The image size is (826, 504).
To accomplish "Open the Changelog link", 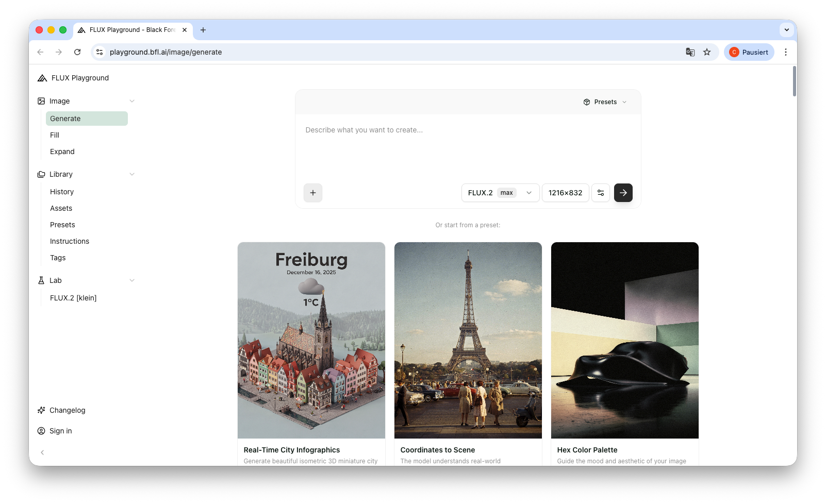I will tap(67, 410).
